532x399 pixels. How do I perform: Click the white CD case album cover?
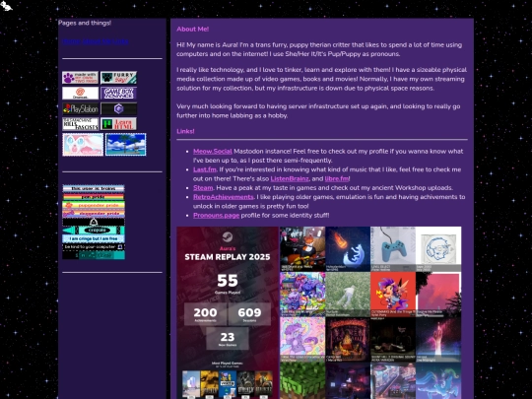(438, 249)
